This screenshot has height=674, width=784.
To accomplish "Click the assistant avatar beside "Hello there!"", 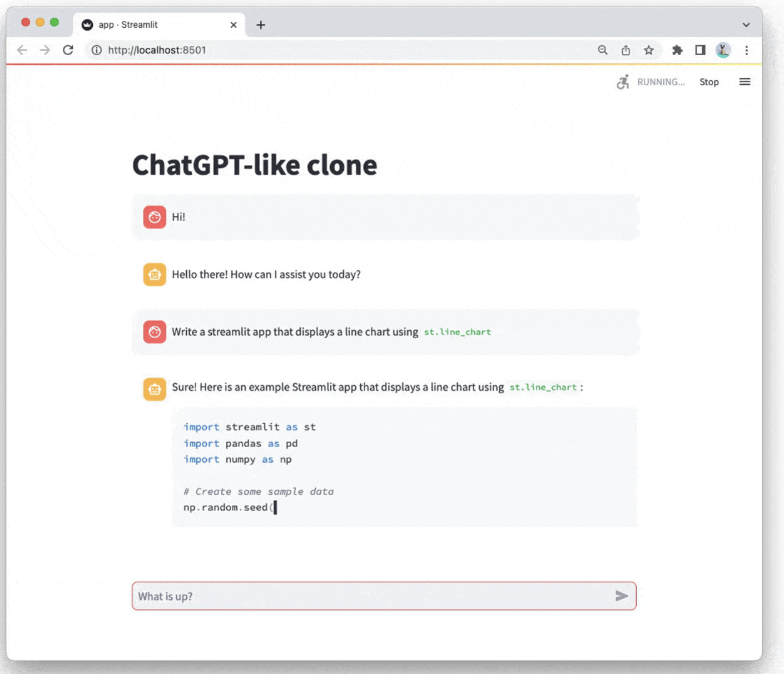I will (155, 275).
